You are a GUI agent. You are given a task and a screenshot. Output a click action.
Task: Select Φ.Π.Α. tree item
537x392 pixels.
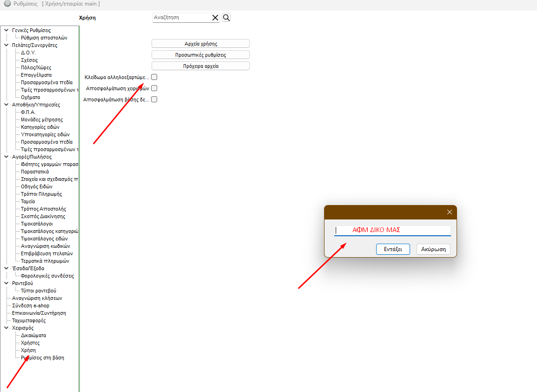(x=28, y=112)
